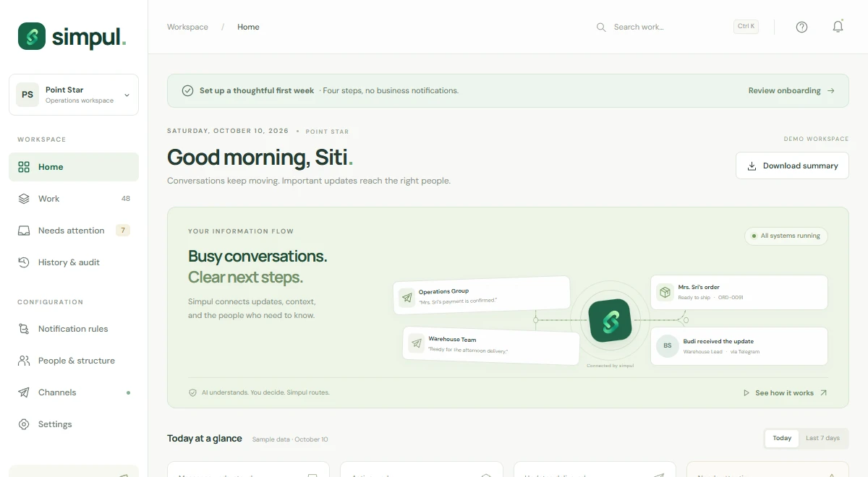Click the search magnifier icon

coord(601,27)
